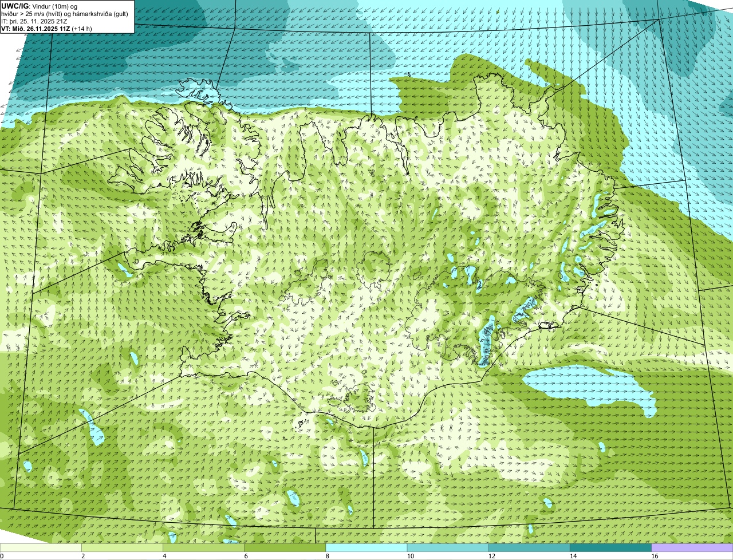Click the pale cyan 8–10 legend segment
Image resolution: width=733 pixels, height=560 pixels.
pos(366,548)
